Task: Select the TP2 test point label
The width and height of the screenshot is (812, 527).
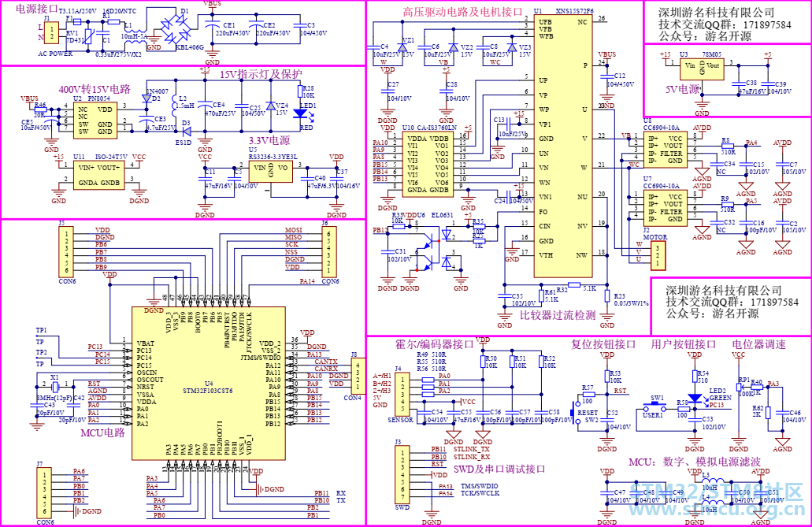Action: (41, 352)
